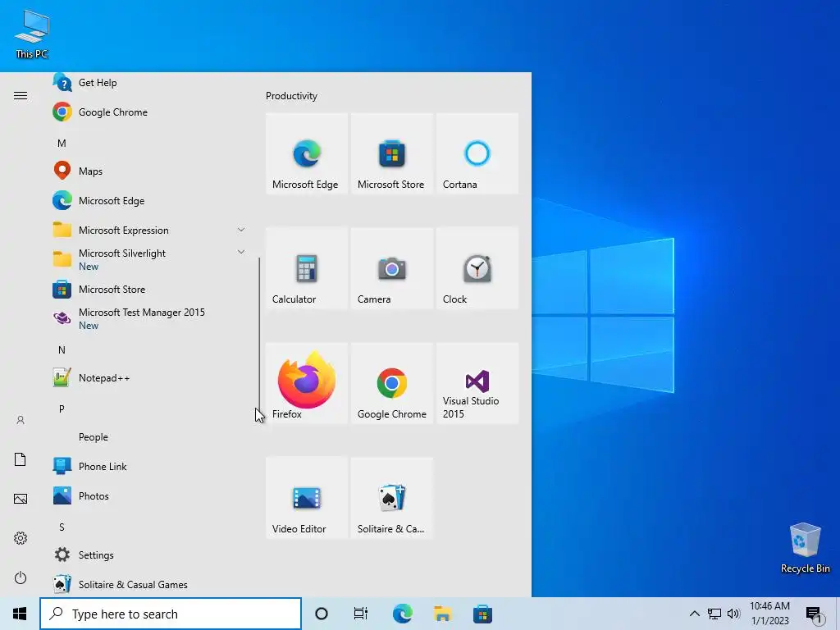Select the This PC desktop icon
The width and height of the screenshot is (840, 630).
[x=32, y=34]
